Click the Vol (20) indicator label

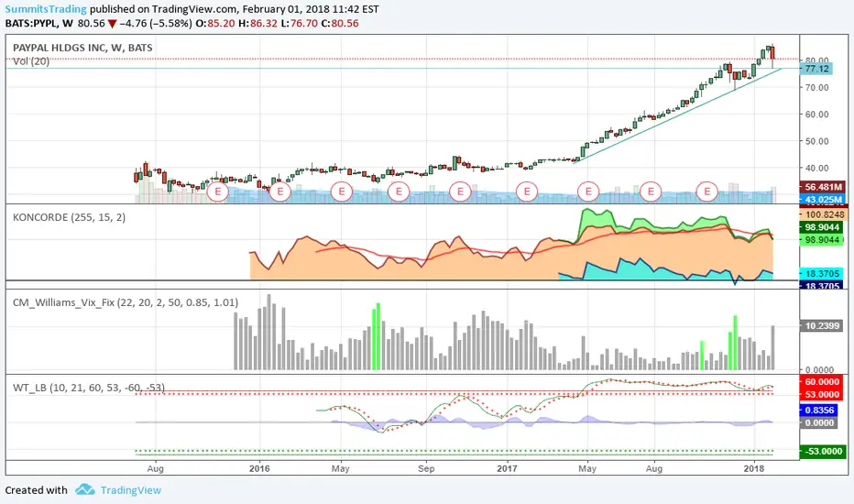(x=31, y=61)
